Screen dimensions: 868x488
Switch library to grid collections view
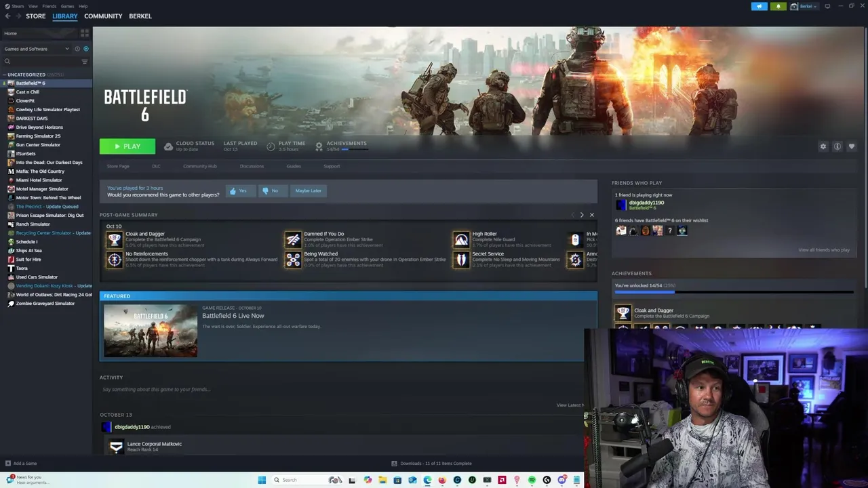tap(85, 33)
